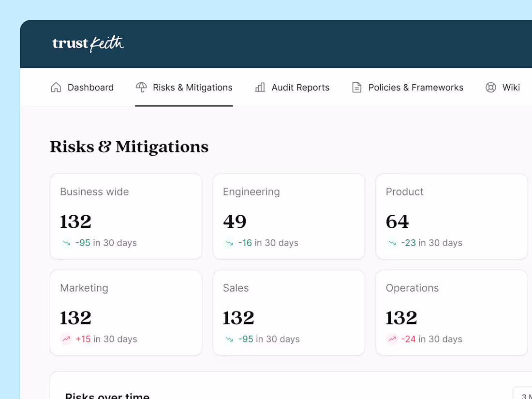
Task: Click the green downward trend icon on Business wide
Action: 67,243
